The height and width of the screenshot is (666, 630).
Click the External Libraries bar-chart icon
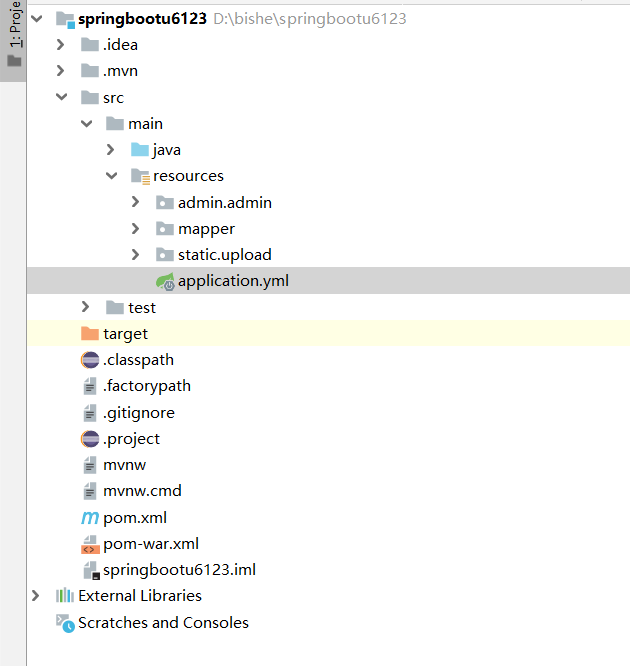point(65,596)
